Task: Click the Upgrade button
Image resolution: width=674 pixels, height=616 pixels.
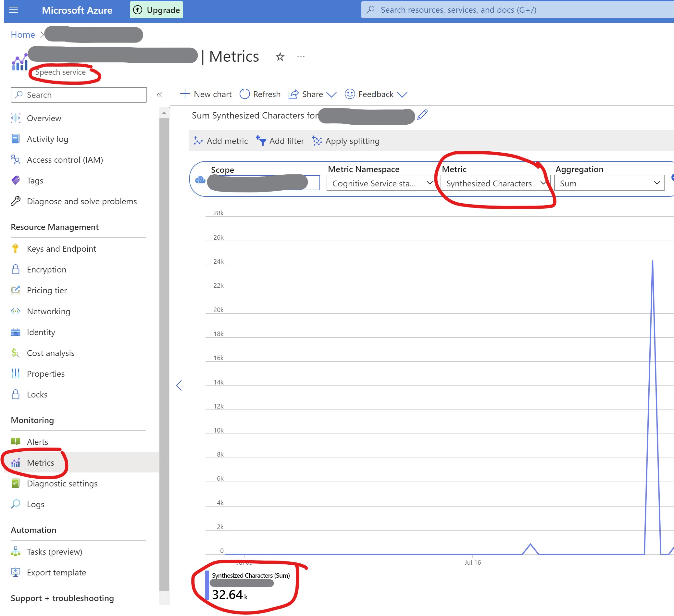Action: pos(156,10)
